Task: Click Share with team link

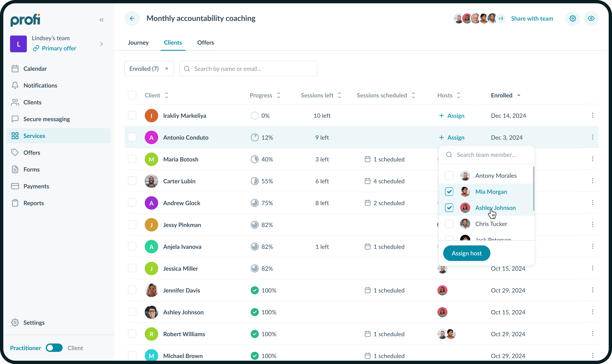Action: (x=532, y=18)
